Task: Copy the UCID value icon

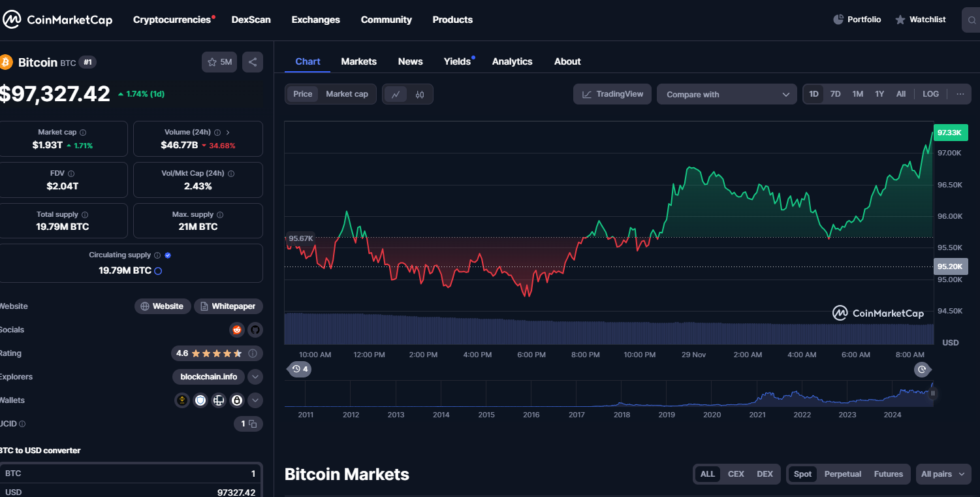Action: (253, 424)
